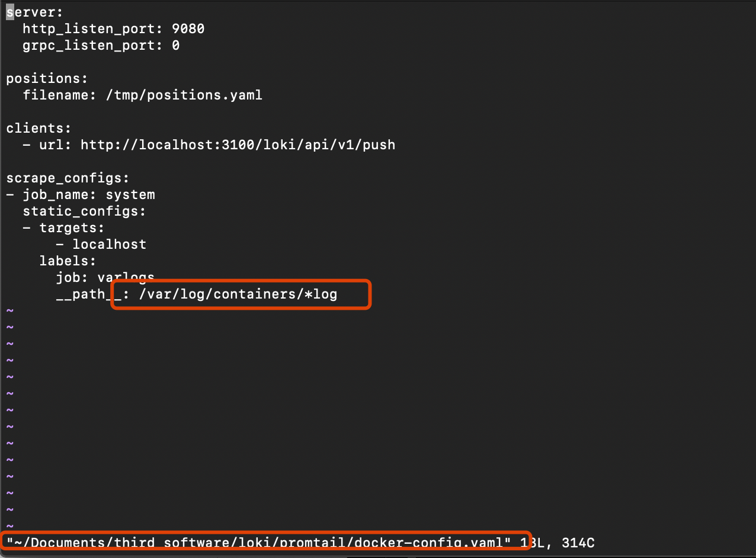Click the varlogs job label value
This screenshot has height=558, width=756.
pyautogui.click(x=126, y=278)
